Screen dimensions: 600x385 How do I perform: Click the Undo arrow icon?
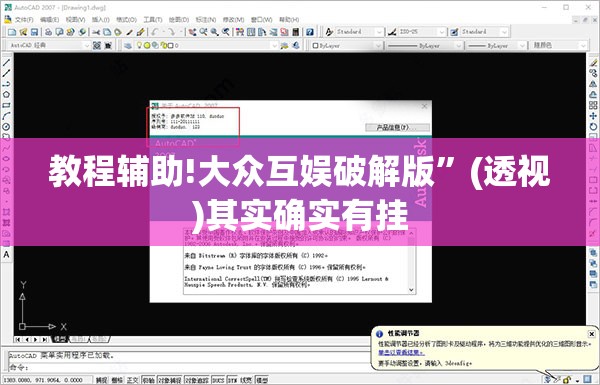155,32
